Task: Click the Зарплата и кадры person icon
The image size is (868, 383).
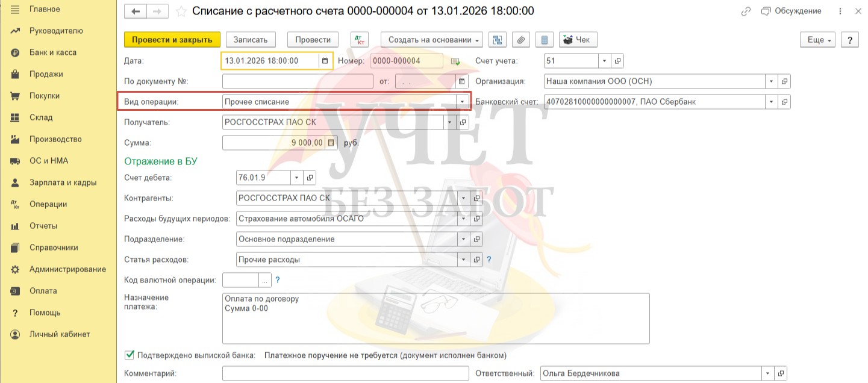Action: (x=15, y=182)
